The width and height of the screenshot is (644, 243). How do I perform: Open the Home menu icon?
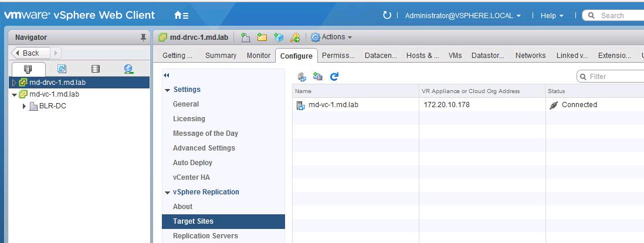coord(181,16)
